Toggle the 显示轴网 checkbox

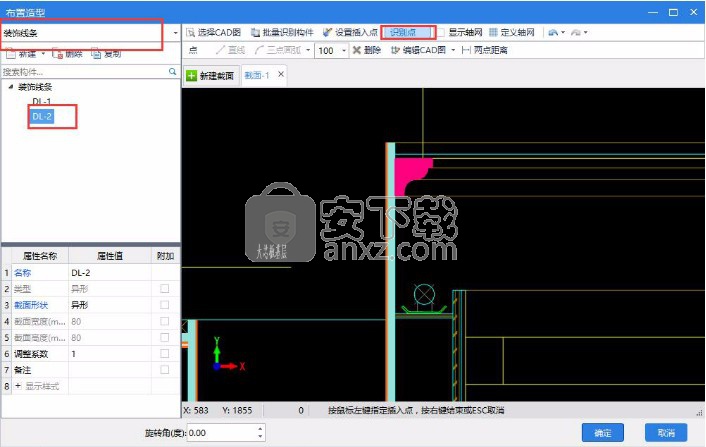tap(441, 33)
